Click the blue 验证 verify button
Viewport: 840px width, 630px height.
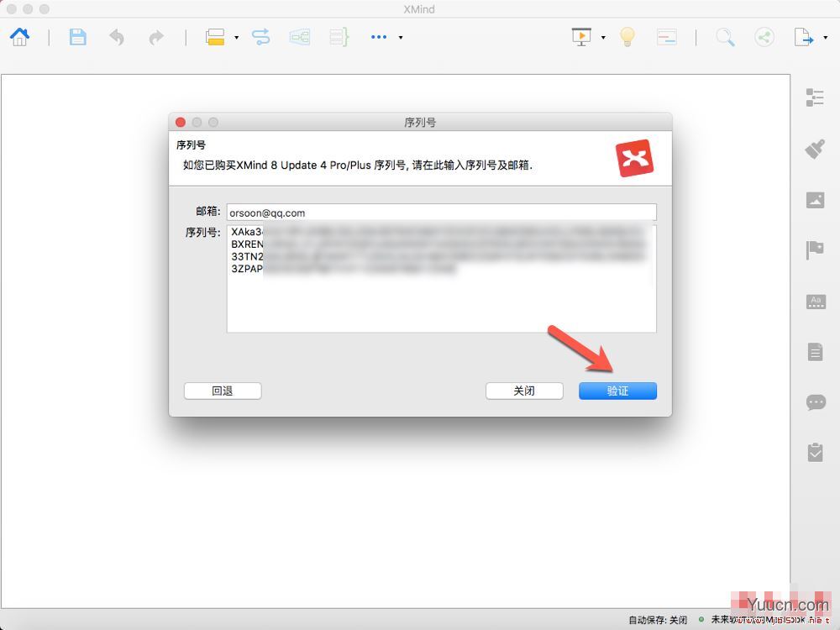pyautogui.click(x=617, y=391)
